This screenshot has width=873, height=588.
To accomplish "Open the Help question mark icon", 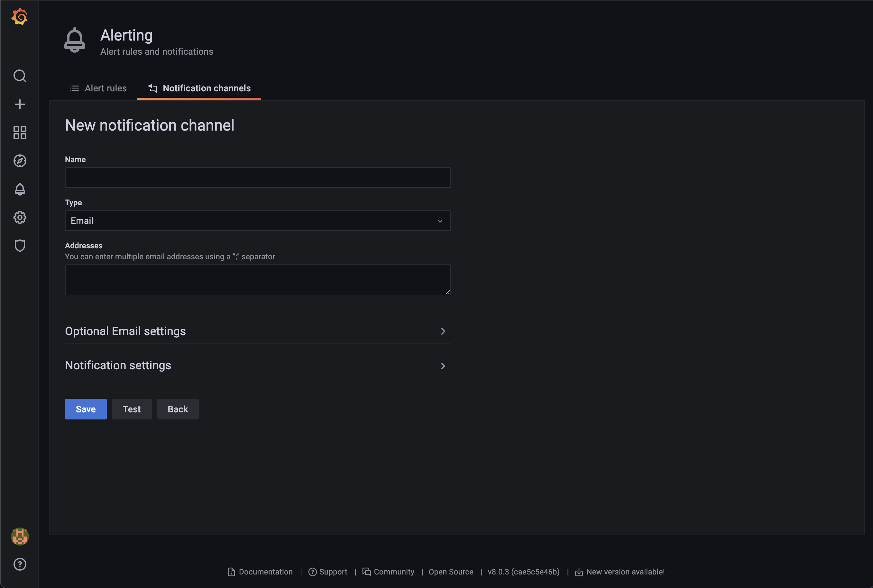I will pyautogui.click(x=20, y=564).
